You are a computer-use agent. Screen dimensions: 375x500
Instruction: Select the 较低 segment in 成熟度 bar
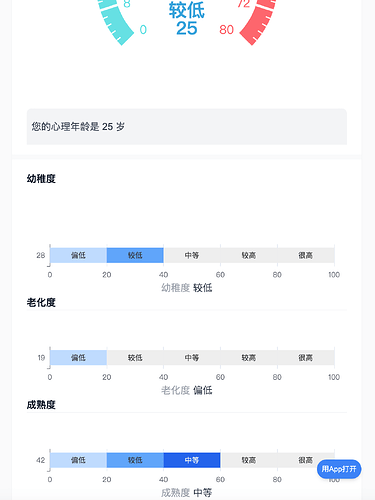point(135,460)
